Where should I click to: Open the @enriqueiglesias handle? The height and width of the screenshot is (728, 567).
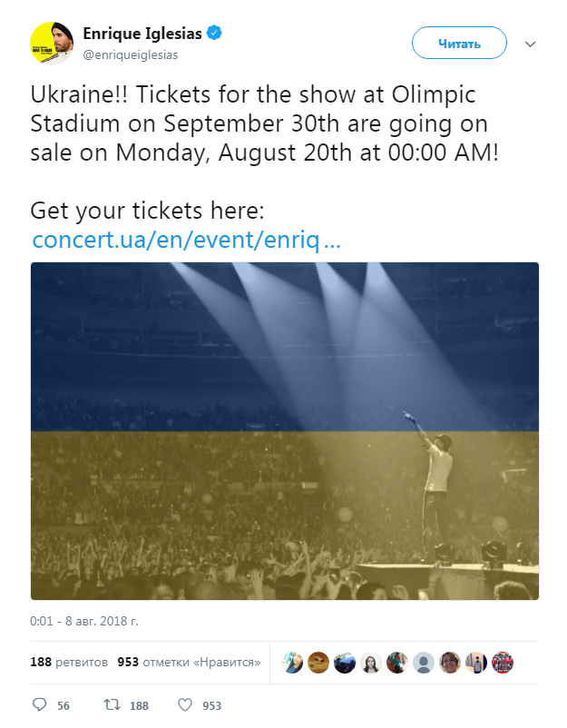[131, 54]
